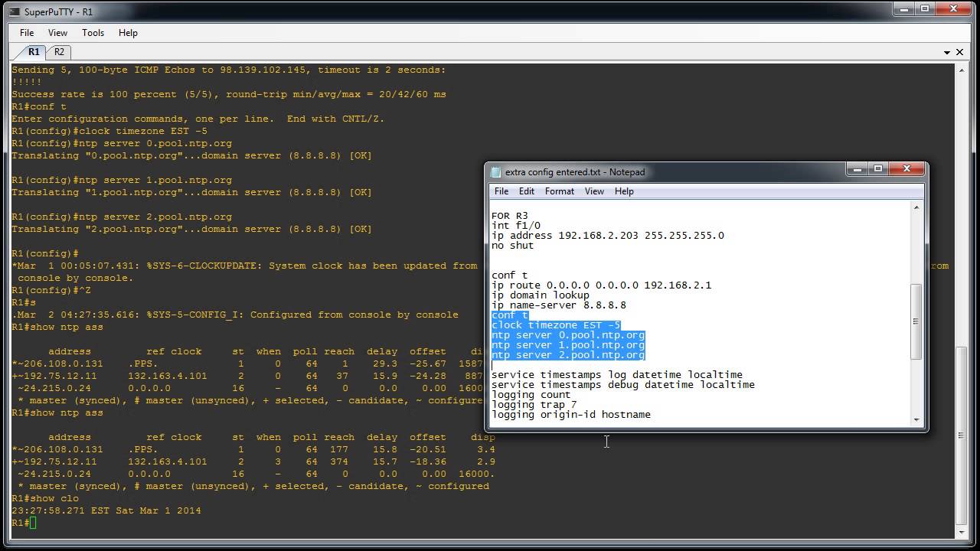
Task: Click 'R1(config)#ntp server 0.pool.ntp.org' terminal line
Action: point(122,143)
